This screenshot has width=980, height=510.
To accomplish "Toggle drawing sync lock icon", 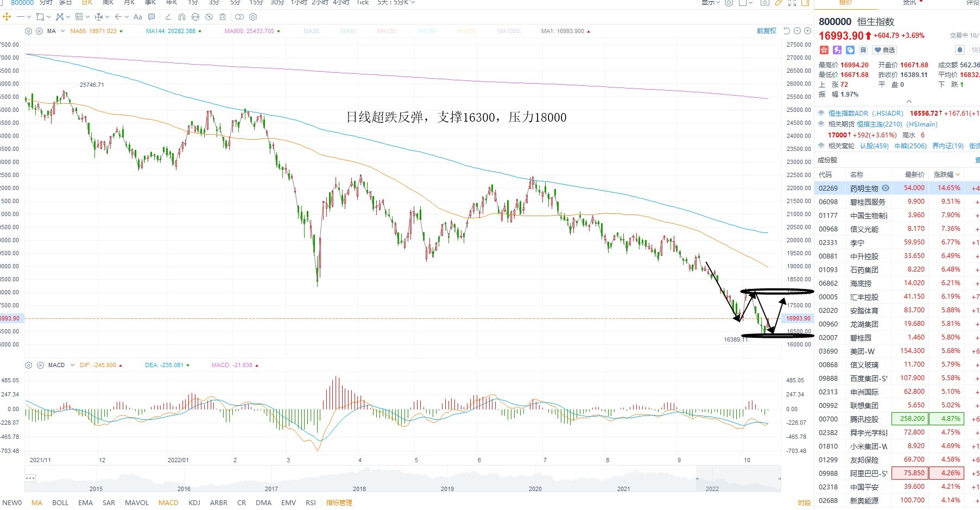I will point(195,17).
